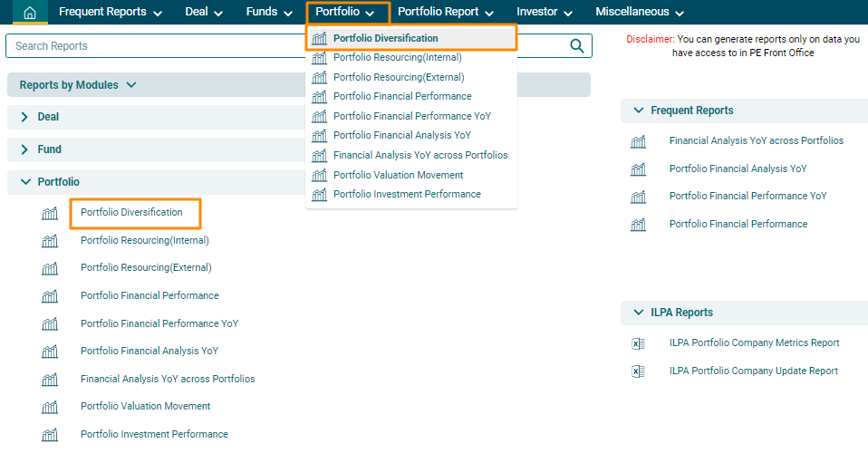
Task: Open Portfolio Diversification report in left list
Action: [131, 213]
